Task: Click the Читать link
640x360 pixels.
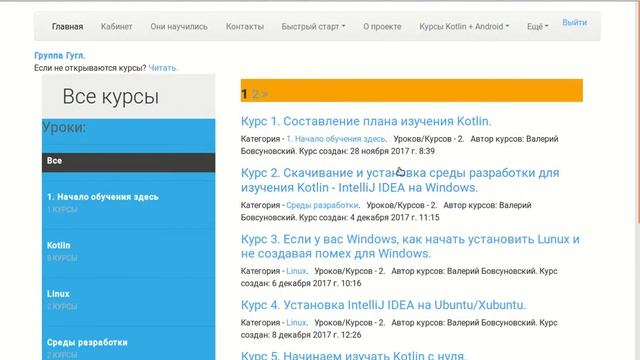Action: [162, 68]
